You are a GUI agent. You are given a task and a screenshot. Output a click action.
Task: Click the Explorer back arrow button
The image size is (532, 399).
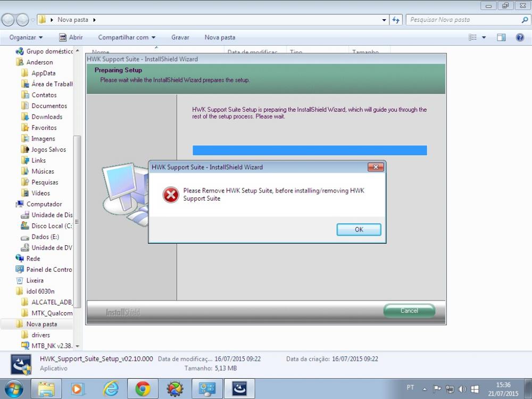point(8,20)
